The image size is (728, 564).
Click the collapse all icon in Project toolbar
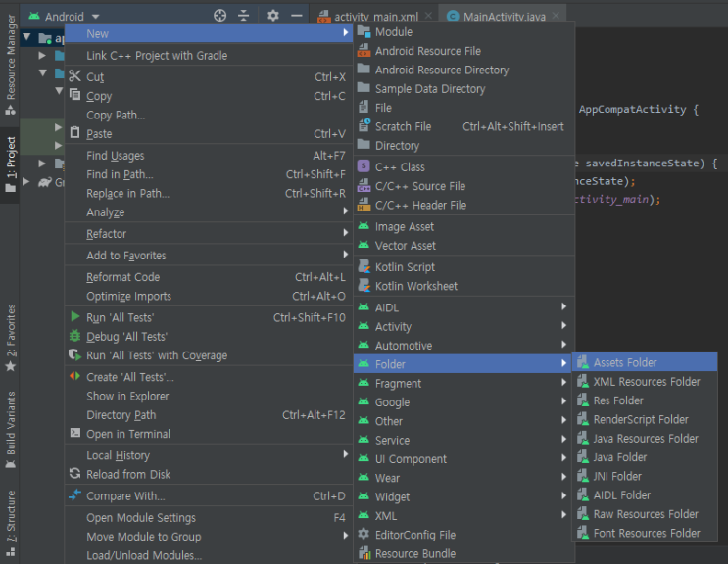click(x=244, y=16)
